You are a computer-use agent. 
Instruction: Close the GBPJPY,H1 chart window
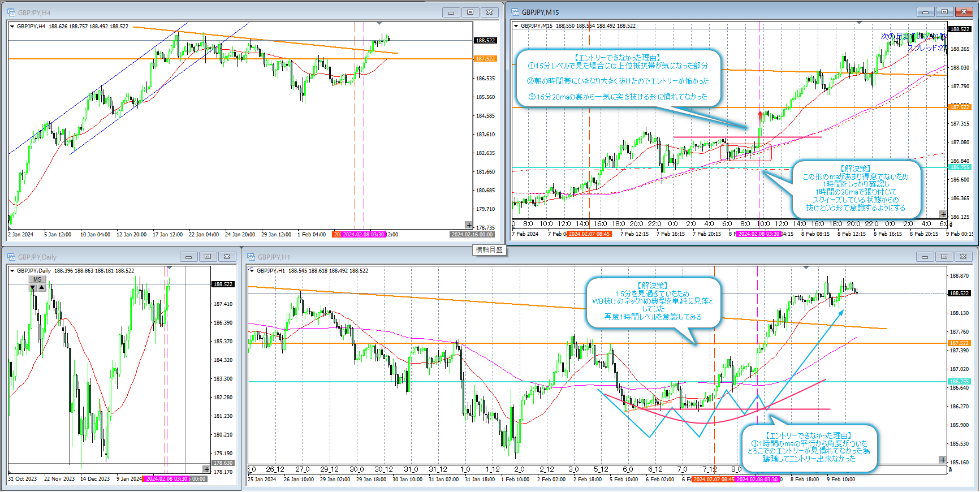(964, 257)
